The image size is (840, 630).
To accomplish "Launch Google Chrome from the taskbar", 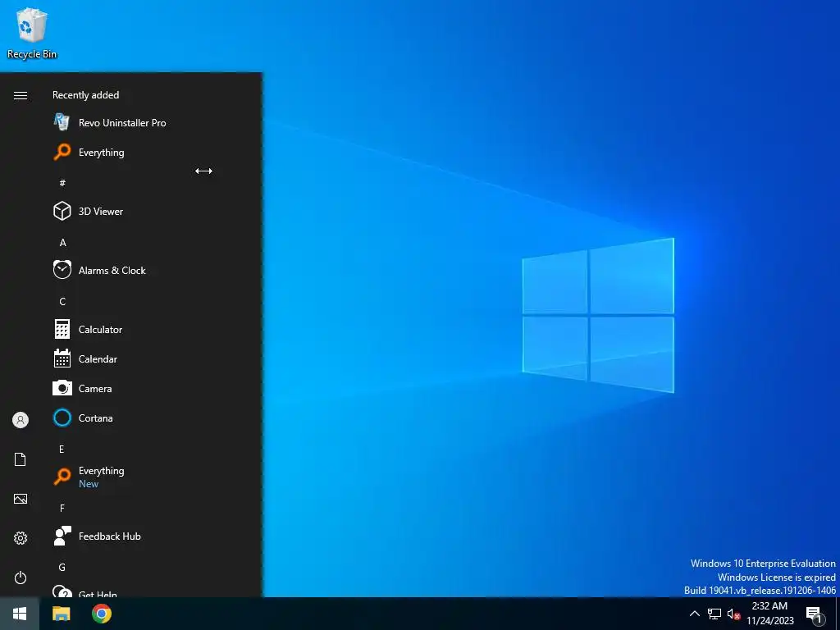I will 101,614.
